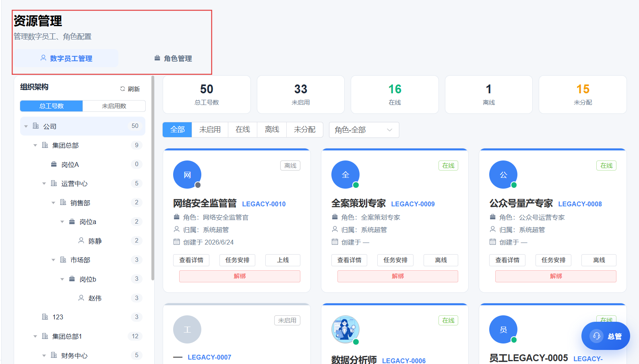The width and height of the screenshot is (639, 364).
Task: Click the blue 网 avatar on LEGACY-0010 card
Action: [x=187, y=175]
